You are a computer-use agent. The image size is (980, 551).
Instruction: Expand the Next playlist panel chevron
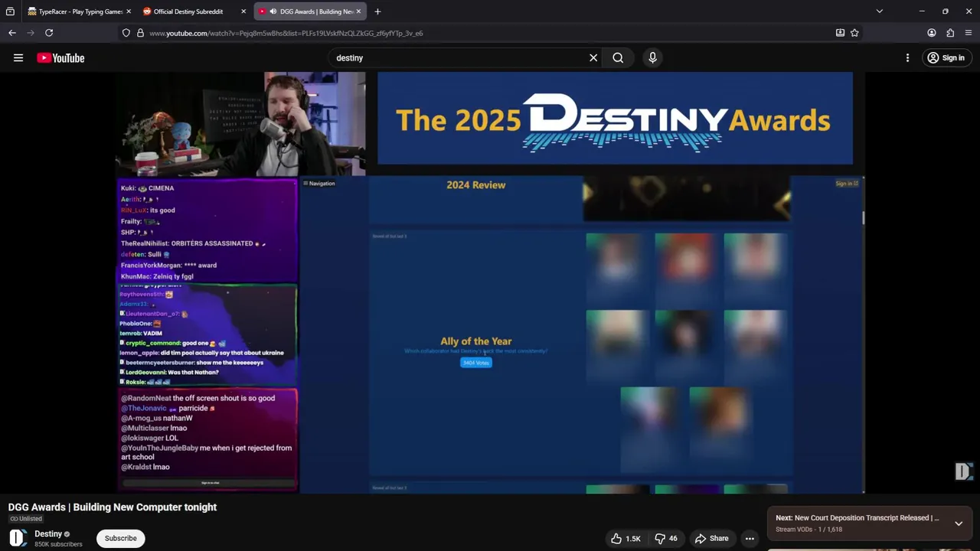(x=959, y=523)
